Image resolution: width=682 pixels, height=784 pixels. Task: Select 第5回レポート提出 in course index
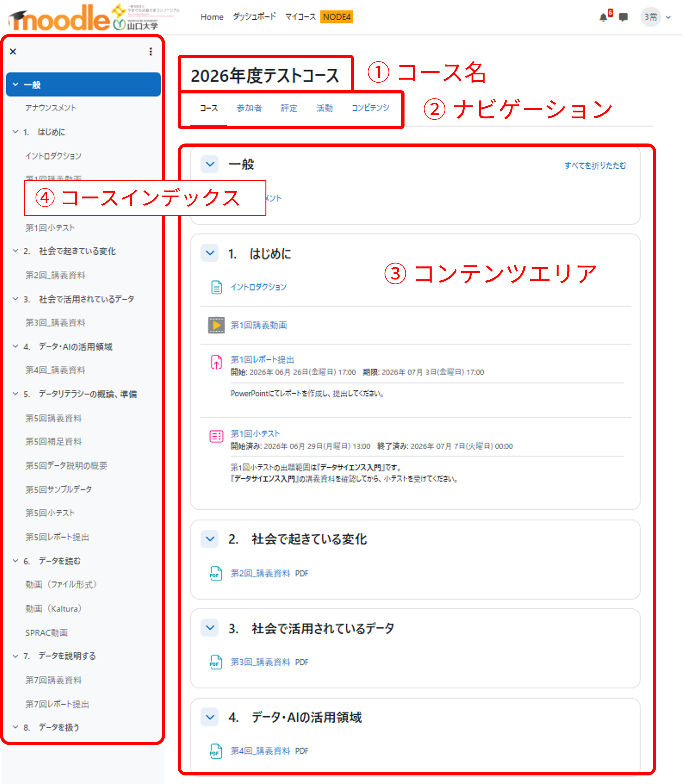[57, 537]
